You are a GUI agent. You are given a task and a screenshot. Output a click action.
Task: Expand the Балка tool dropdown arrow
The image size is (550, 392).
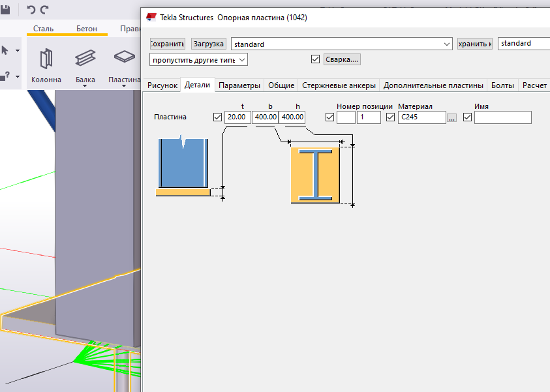(85, 86)
